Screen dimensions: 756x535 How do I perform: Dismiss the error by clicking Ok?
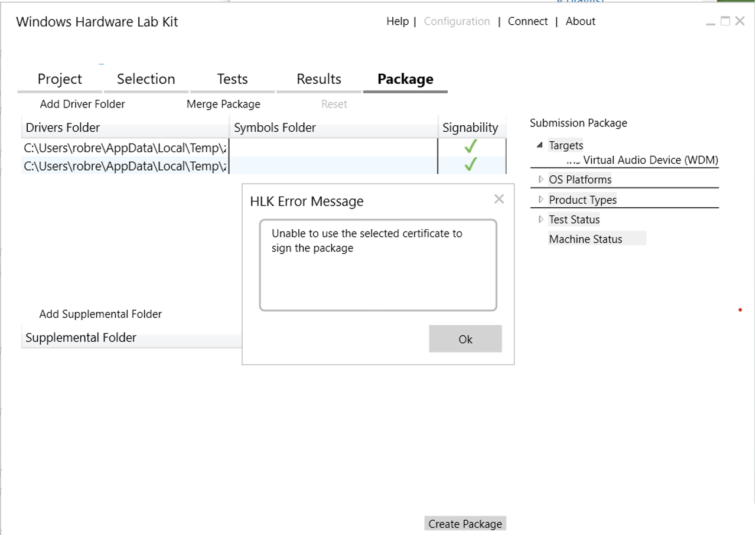465,339
